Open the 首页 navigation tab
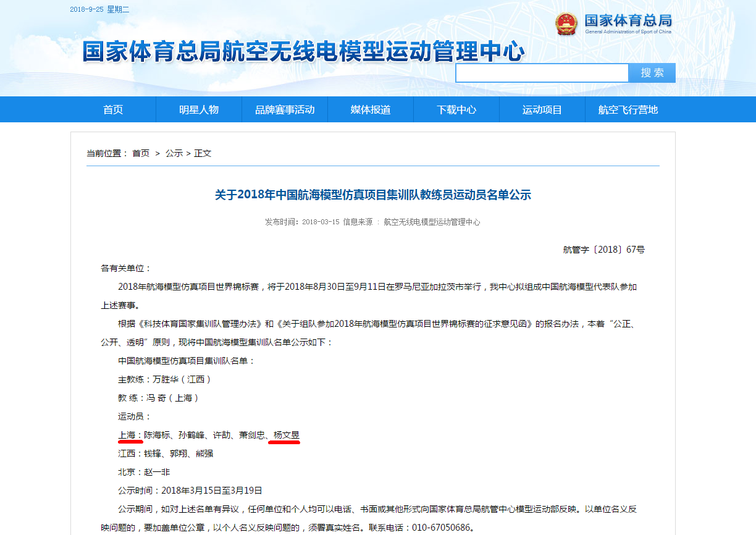Viewport: 756px width, 535px height. click(113, 109)
